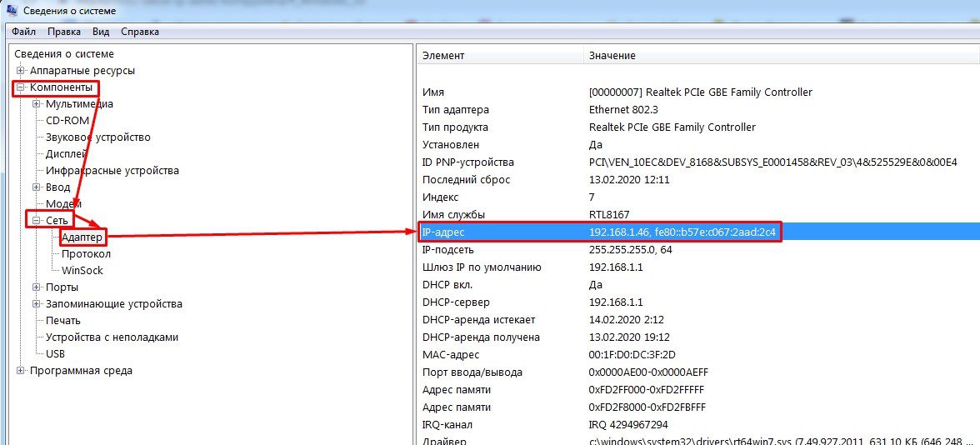Select the Шлюз IP по умолчанию row
The width and height of the screenshot is (980, 445).
coord(698,267)
